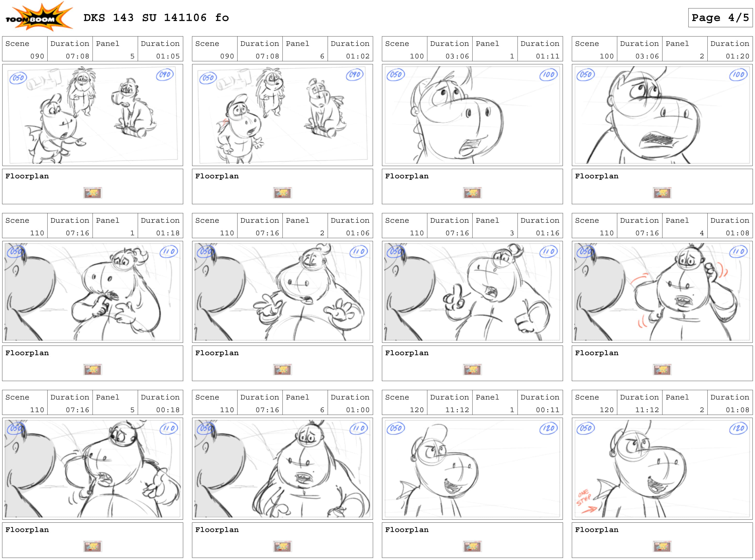Select the scene 110 panel 5 storyboard drawing
This screenshot has width=755, height=560.
93,468
